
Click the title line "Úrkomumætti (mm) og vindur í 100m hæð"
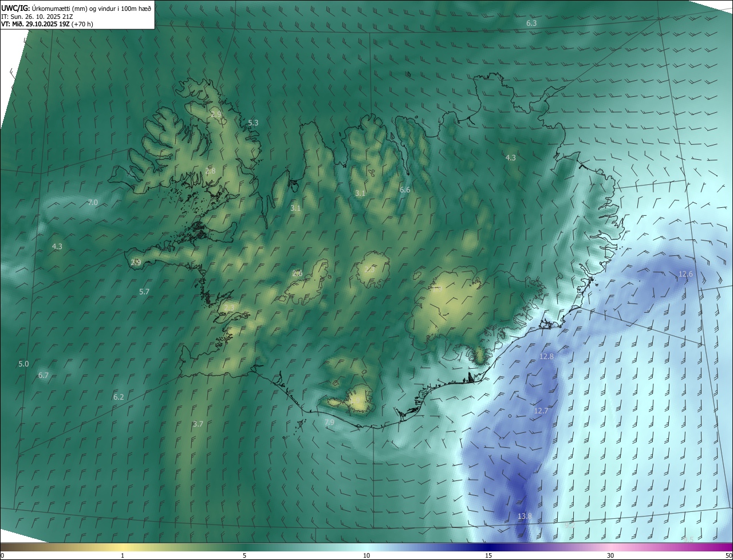pyautogui.click(x=90, y=7)
